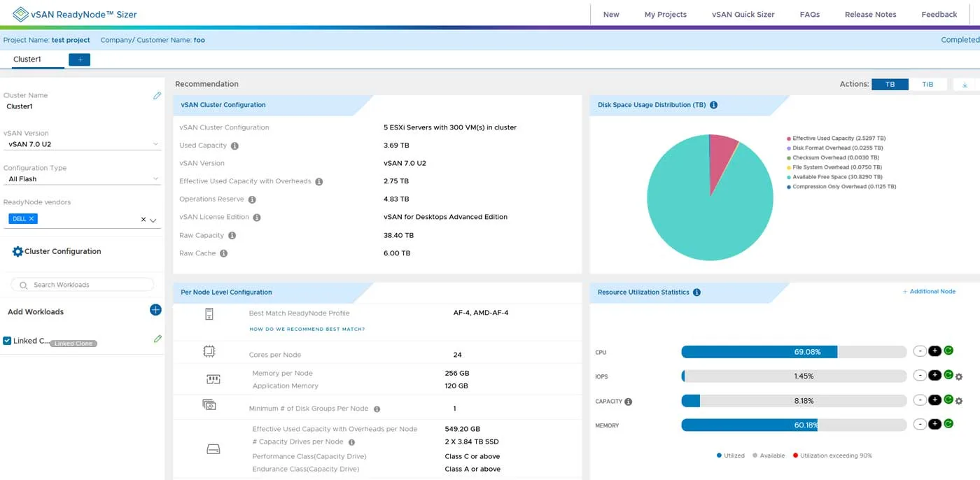Show info for Minimum # of Disk Groups

377,409
